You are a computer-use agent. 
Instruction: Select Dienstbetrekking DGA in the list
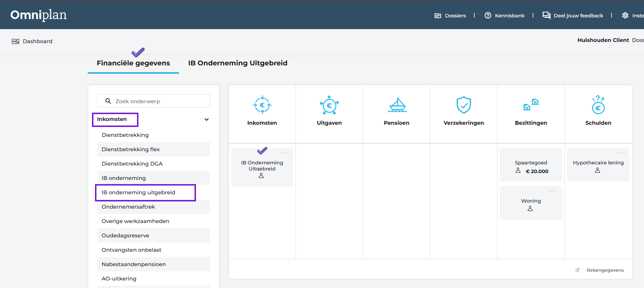[x=132, y=164]
